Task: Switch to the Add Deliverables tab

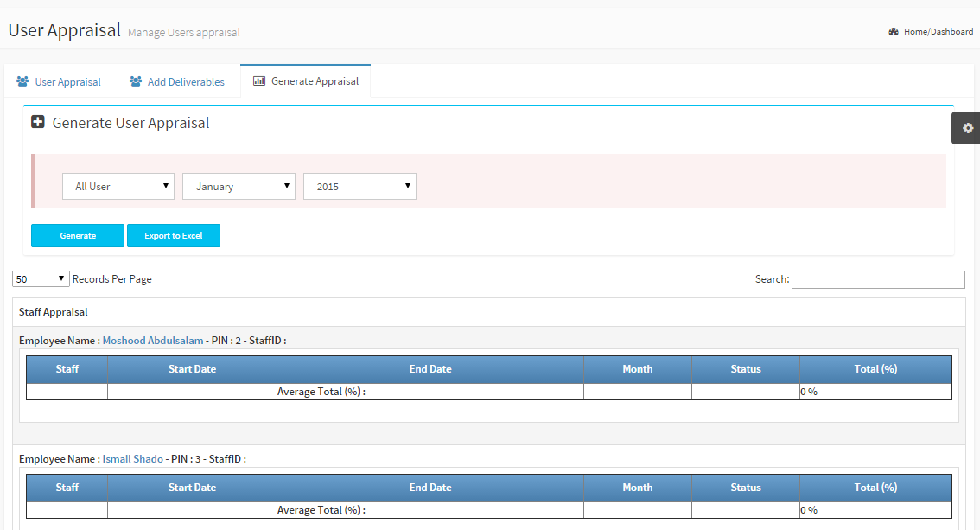Action: coord(185,82)
